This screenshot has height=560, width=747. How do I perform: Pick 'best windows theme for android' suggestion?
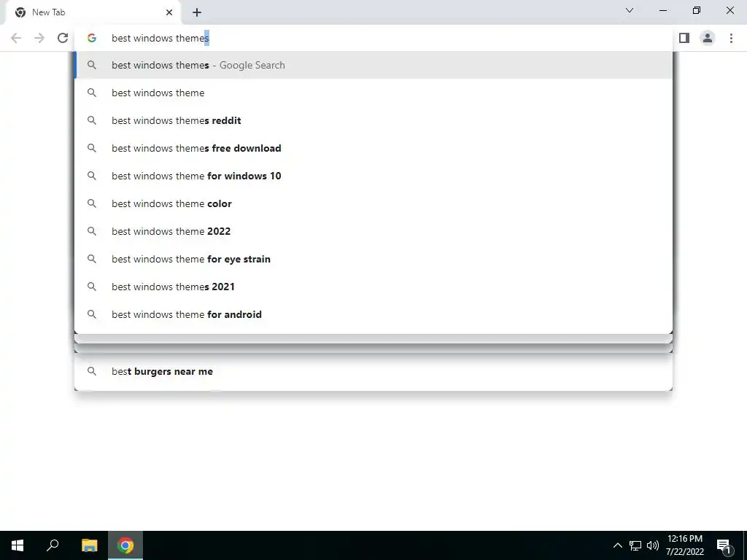[373, 314]
